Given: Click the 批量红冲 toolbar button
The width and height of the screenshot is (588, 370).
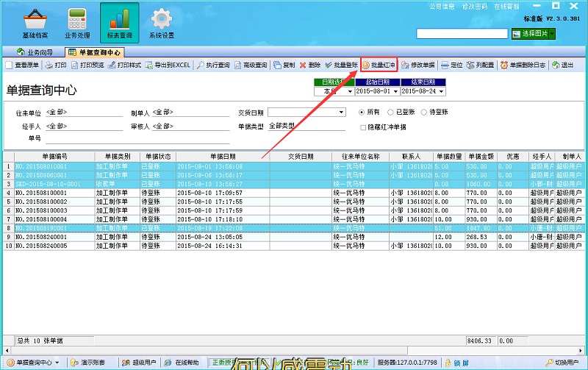Looking at the screenshot, I should click(379, 65).
